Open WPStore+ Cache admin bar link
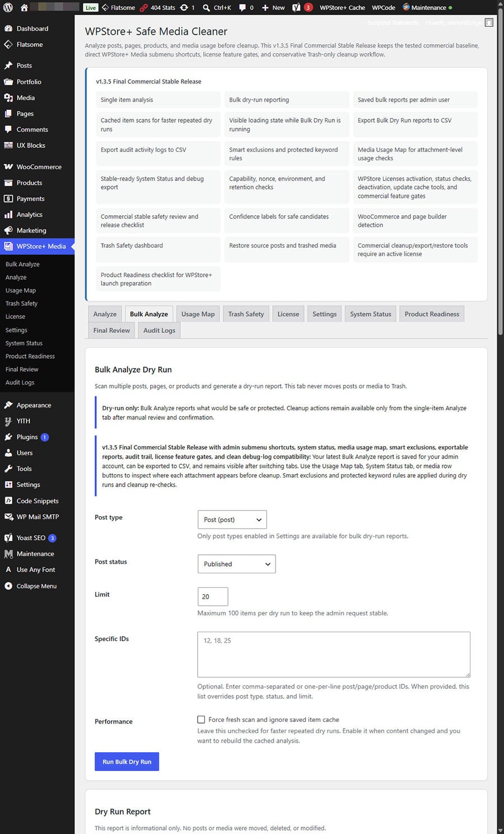Screen dimensions: 504x834 coord(342,8)
